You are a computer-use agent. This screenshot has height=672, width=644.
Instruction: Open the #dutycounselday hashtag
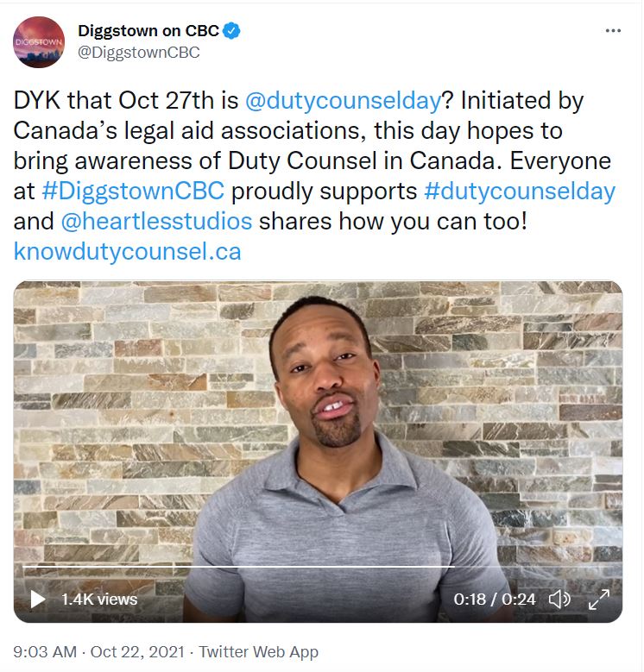pos(520,192)
